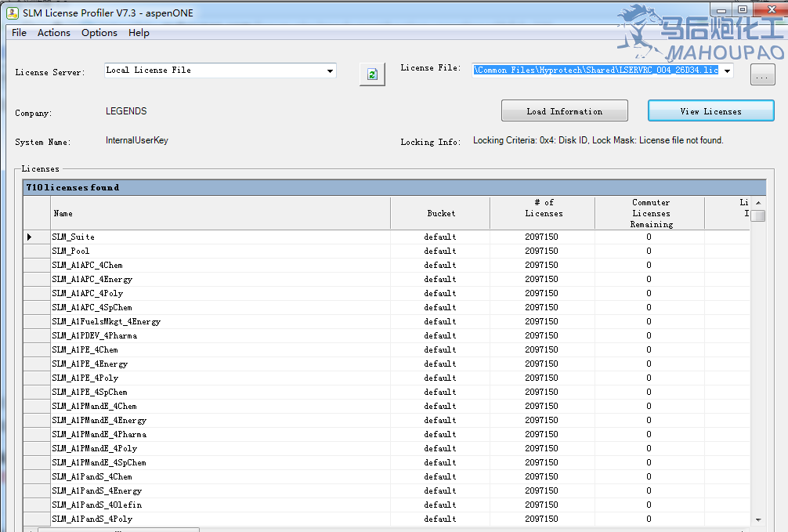Click the "710 licenses found" header bar
Screen dimensions: 788x532
tap(395, 187)
